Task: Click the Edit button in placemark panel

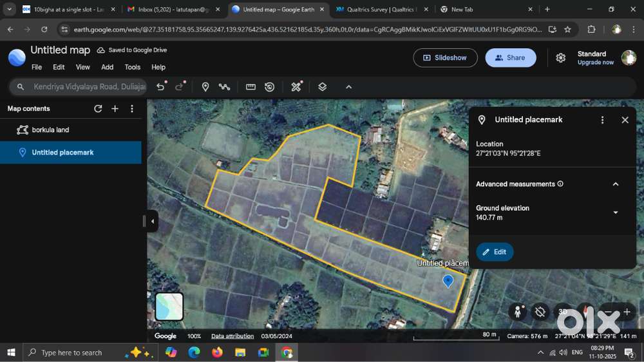Action: click(x=495, y=252)
